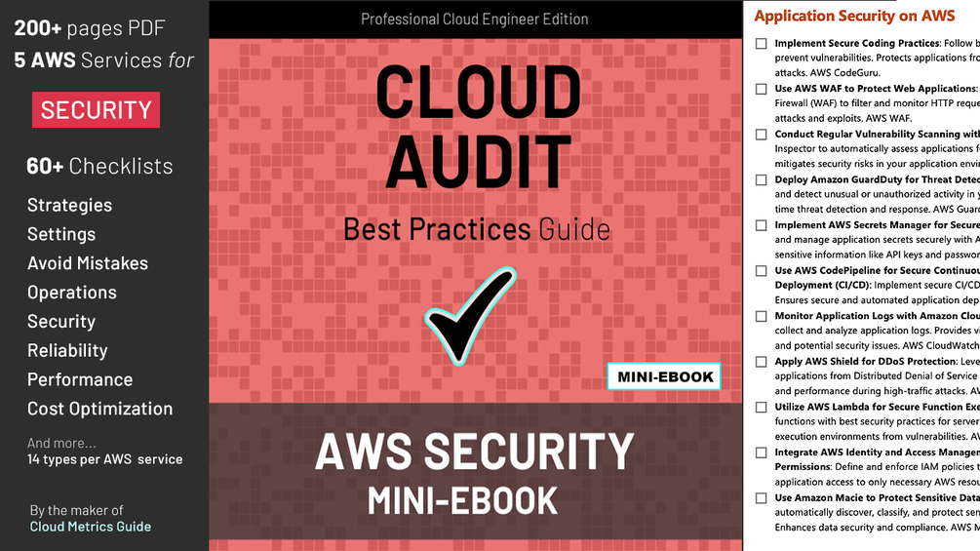
Task: Click the MINI-EBOOK label badge
Action: tap(664, 376)
